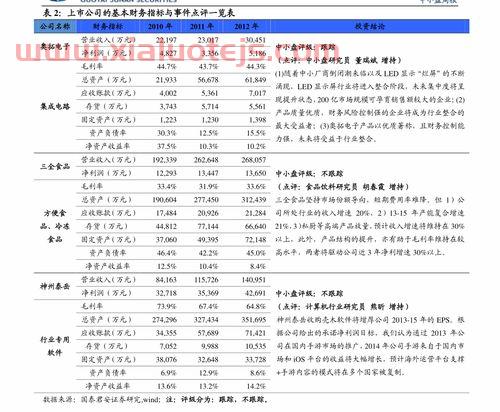Click the comment line '计算机行业研究员 熊昕 增持'

click(343, 307)
